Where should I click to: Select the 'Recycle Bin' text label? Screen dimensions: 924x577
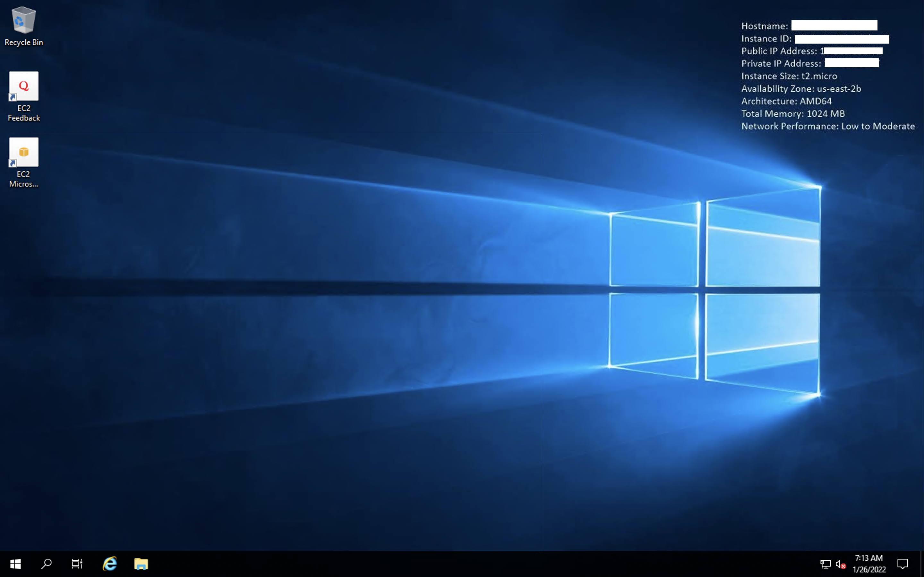(24, 42)
